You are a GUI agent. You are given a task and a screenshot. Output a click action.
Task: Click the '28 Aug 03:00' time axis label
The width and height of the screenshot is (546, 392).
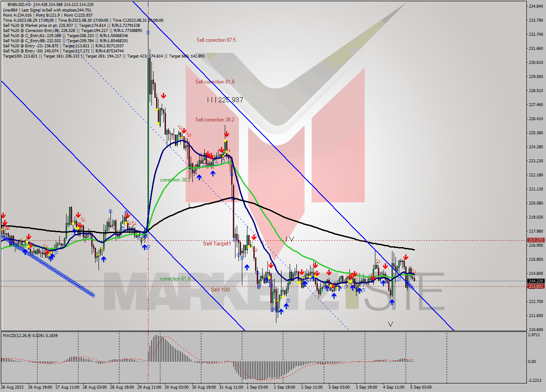[x=95, y=387]
